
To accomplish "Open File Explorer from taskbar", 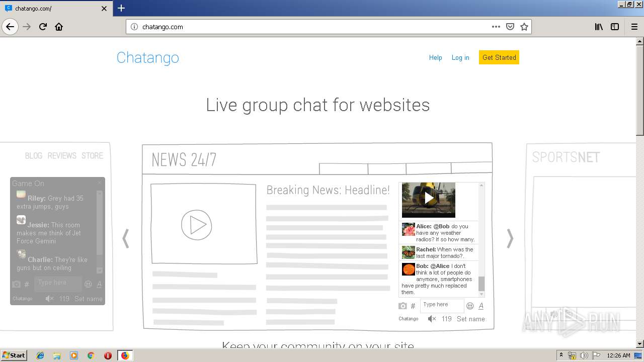I will point(57,355).
